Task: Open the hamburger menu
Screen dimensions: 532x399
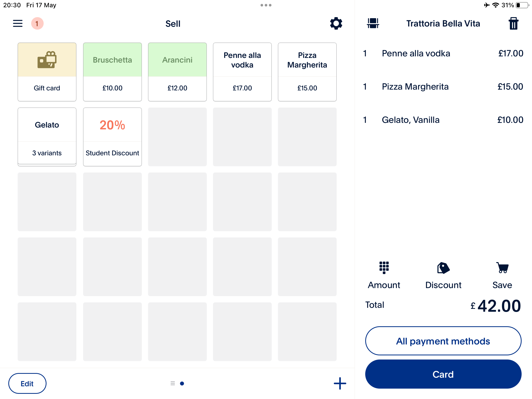Action: click(x=18, y=23)
